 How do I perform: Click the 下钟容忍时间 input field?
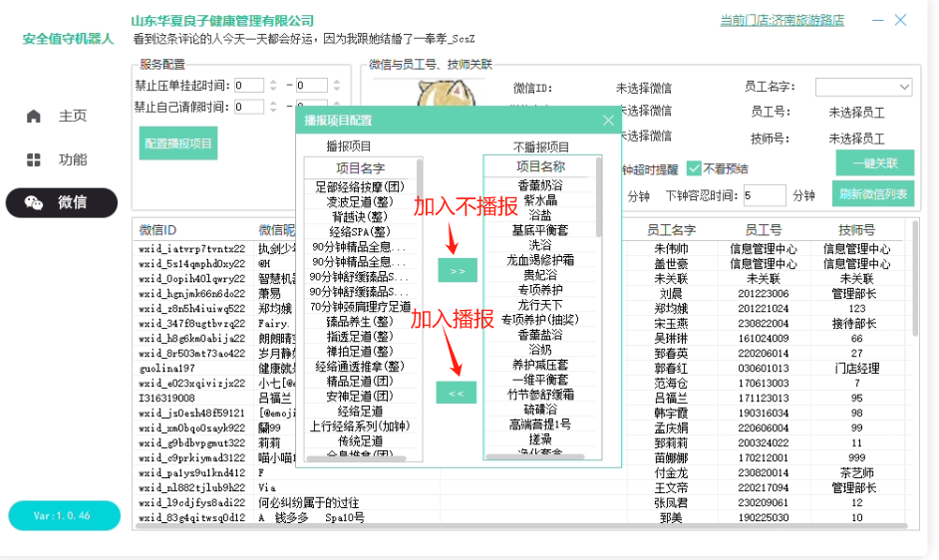[764, 195]
